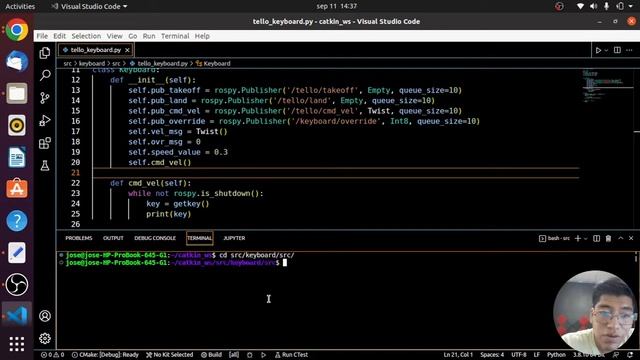The image size is (640, 360).
Task: Switch to the PROBLEMS panel tab
Action: coord(79,238)
